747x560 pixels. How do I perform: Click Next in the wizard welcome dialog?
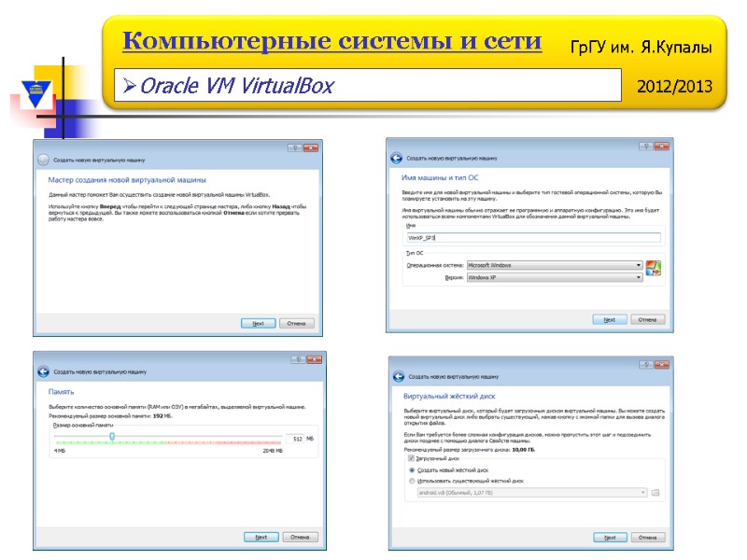pos(259,323)
